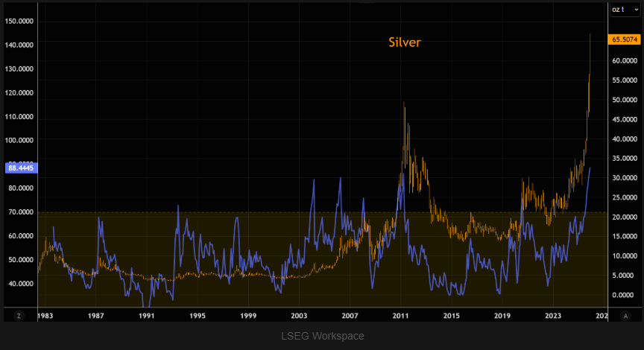Click the 1995 date axis label
This screenshot has width=644, height=350.
pos(198,315)
